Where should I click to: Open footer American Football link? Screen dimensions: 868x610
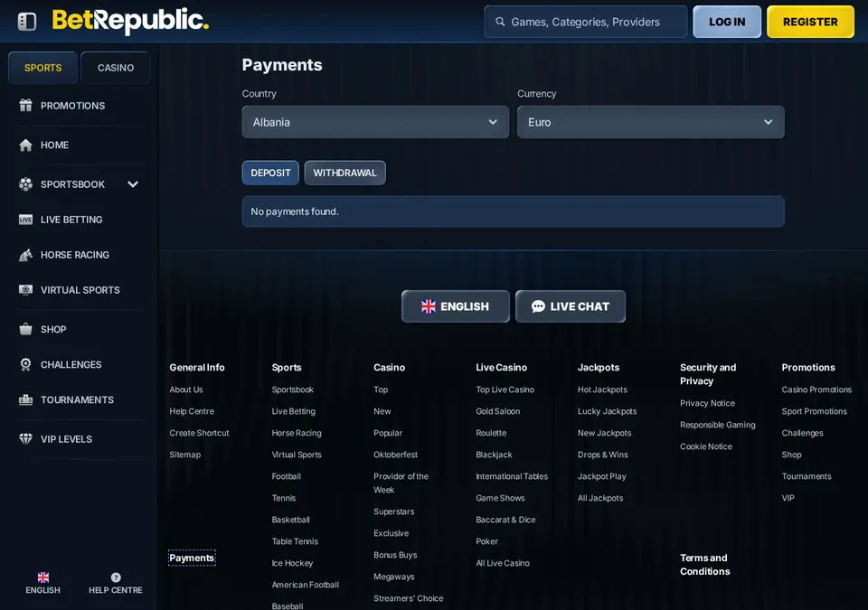(305, 585)
